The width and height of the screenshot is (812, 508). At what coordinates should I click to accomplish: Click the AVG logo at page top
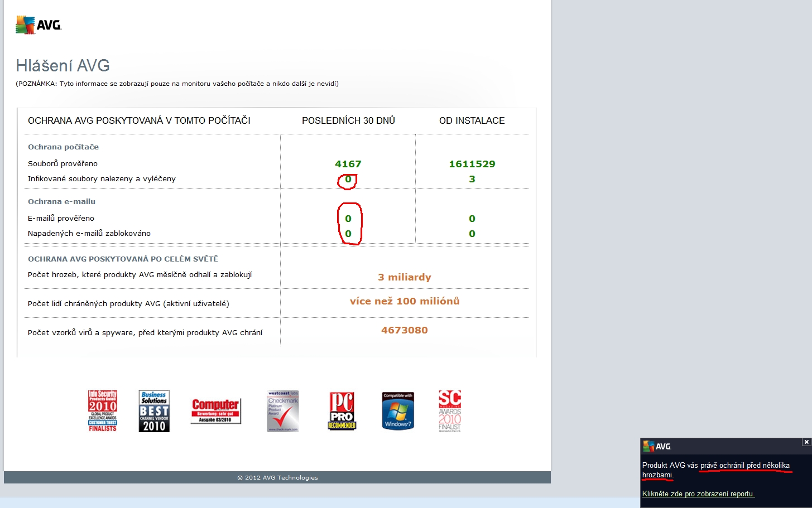click(x=39, y=25)
